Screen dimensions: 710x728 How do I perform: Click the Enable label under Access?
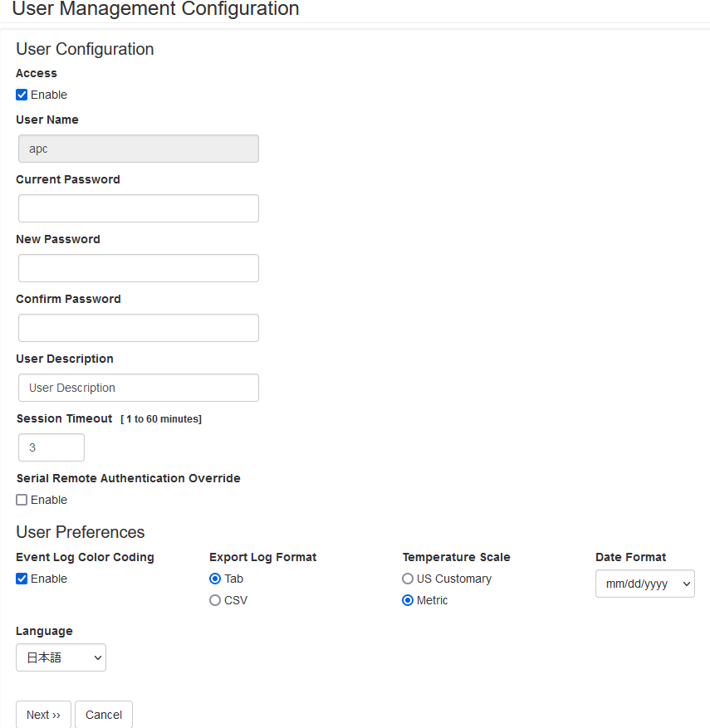click(49, 95)
